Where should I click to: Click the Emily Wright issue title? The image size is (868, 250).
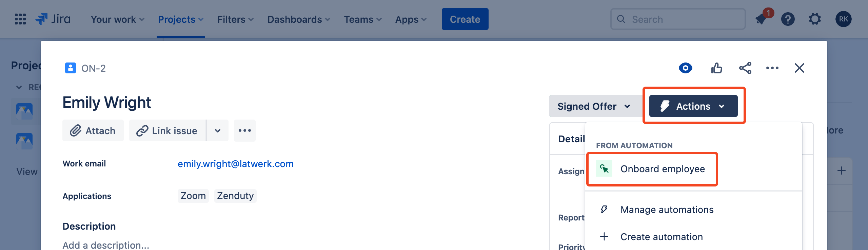[107, 103]
